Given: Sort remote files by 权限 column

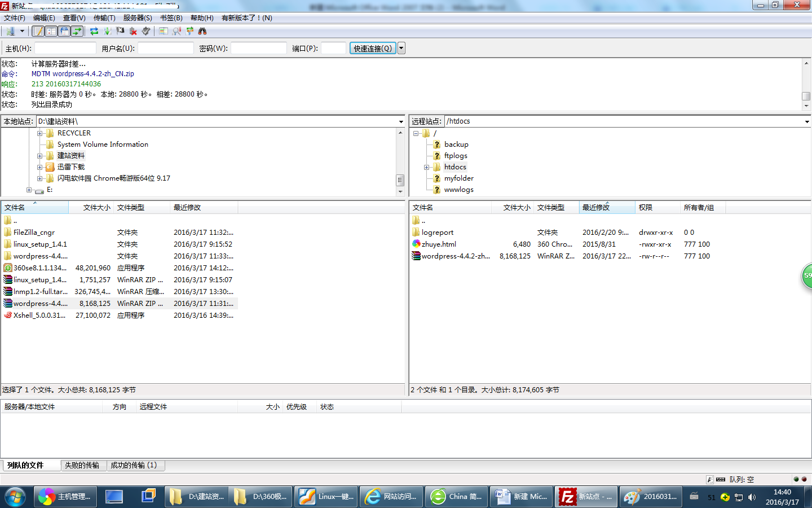Looking at the screenshot, I should click(657, 208).
